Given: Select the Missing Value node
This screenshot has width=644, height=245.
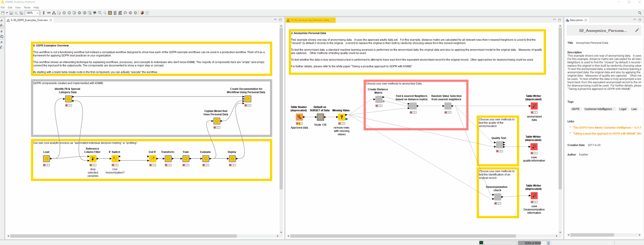Looking at the screenshot, I should [x=341, y=117].
